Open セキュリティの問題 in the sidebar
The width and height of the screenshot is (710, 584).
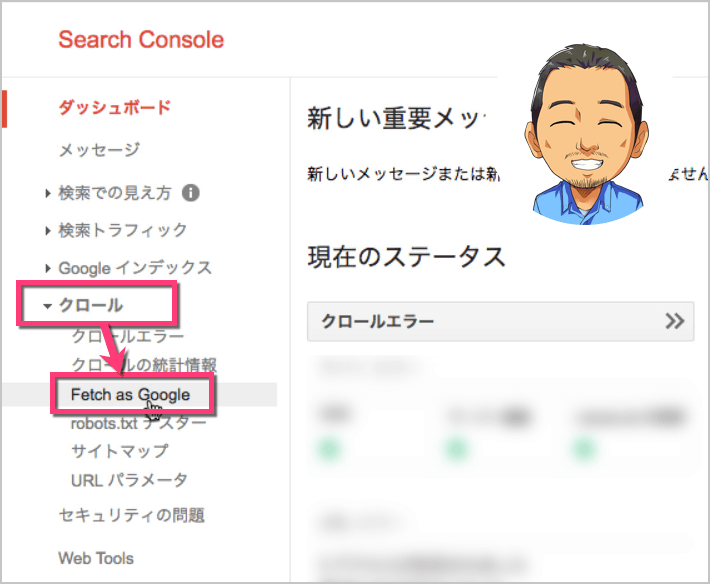click(x=132, y=515)
